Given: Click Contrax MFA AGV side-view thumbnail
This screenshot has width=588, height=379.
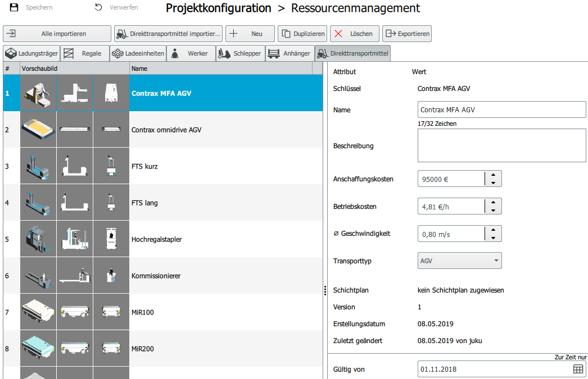Looking at the screenshot, I should pos(75,93).
